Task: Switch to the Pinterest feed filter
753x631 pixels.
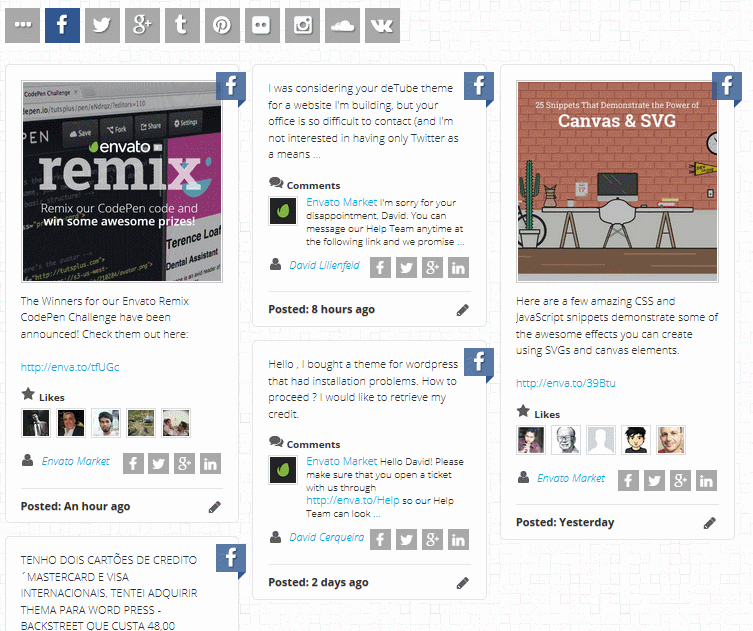Action: pyautogui.click(x=222, y=25)
